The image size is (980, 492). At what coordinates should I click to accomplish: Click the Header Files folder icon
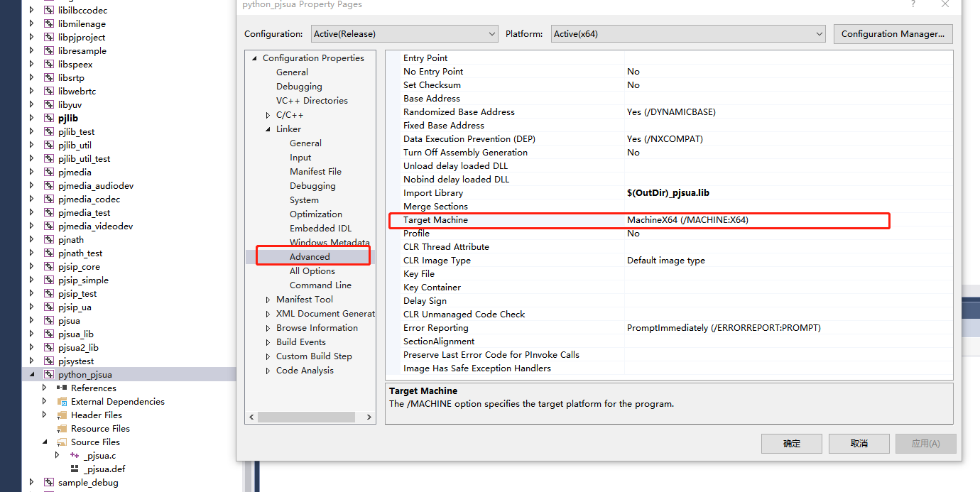(62, 415)
